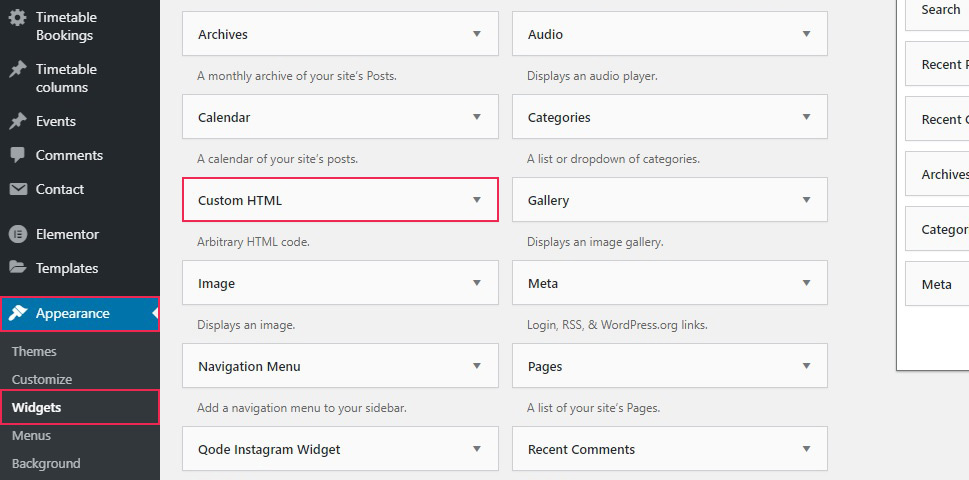The width and height of the screenshot is (969, 480).
Task: Click the Contact envelope icon
Action: tap(18, 189)
